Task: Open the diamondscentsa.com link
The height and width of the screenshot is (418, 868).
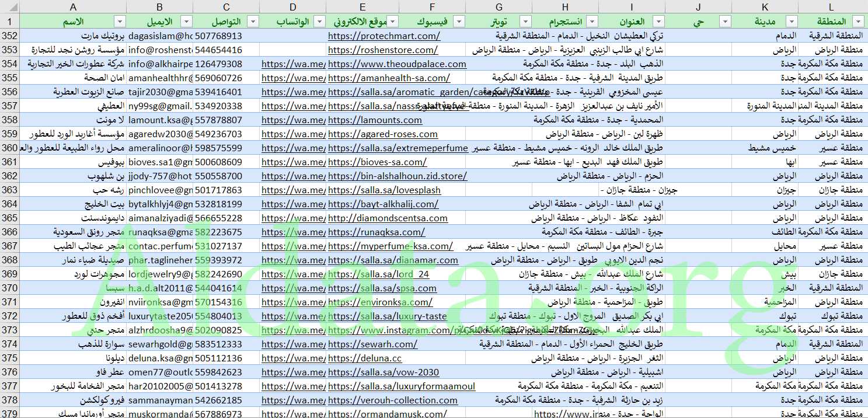Action: tap(388, 218)
